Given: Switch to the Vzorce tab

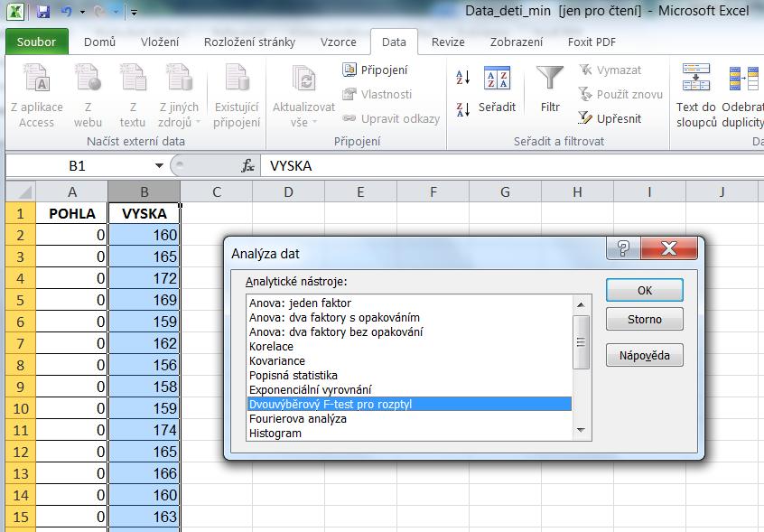Looking at the screenshot, I should [x=338, y=42].
